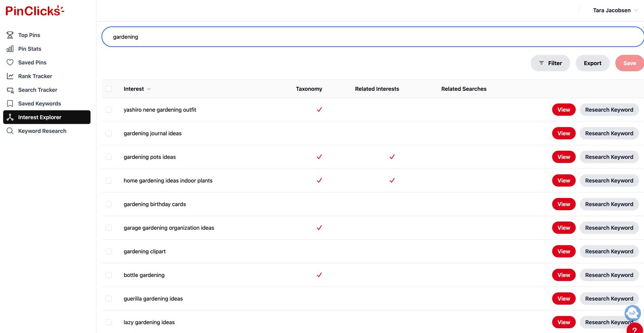Open the Filter options
The width and height of the screenshot is (644, 333).
[x=550, y=63]
